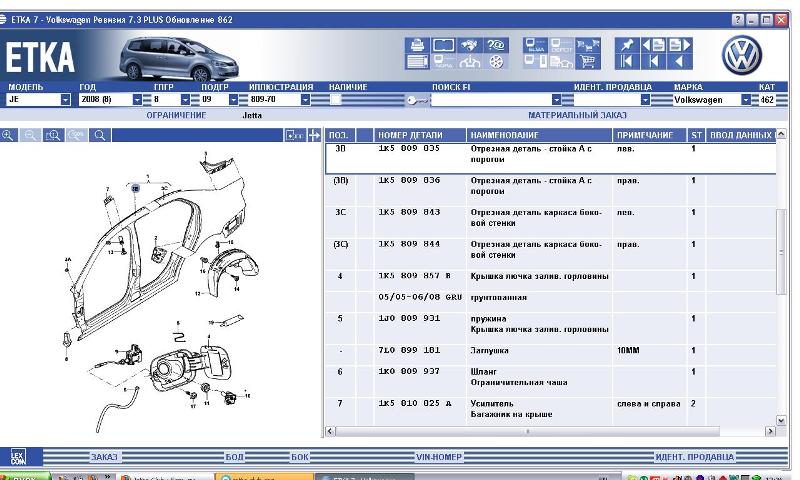Click the list view icon below the printer
This screenshot has width=800, height=480.
point(417,62)
